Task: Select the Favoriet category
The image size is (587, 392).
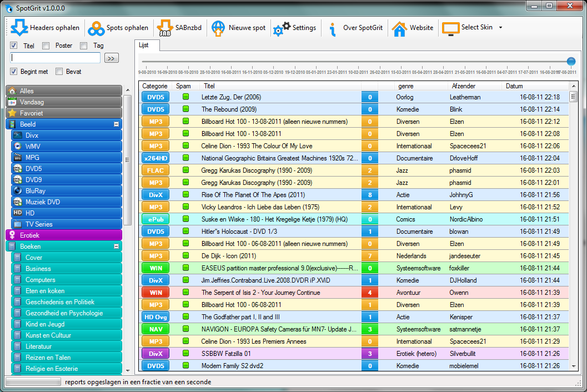Action: pyautogui.click(x=64, y=113)
